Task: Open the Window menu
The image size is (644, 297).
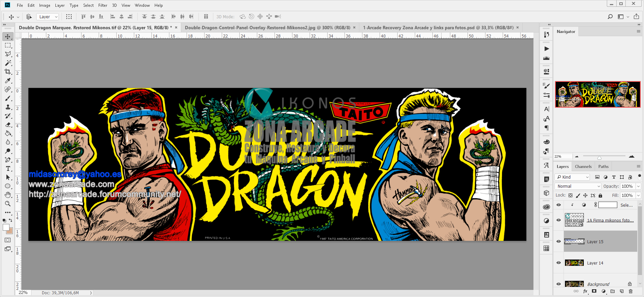Action: click(142, 5)
